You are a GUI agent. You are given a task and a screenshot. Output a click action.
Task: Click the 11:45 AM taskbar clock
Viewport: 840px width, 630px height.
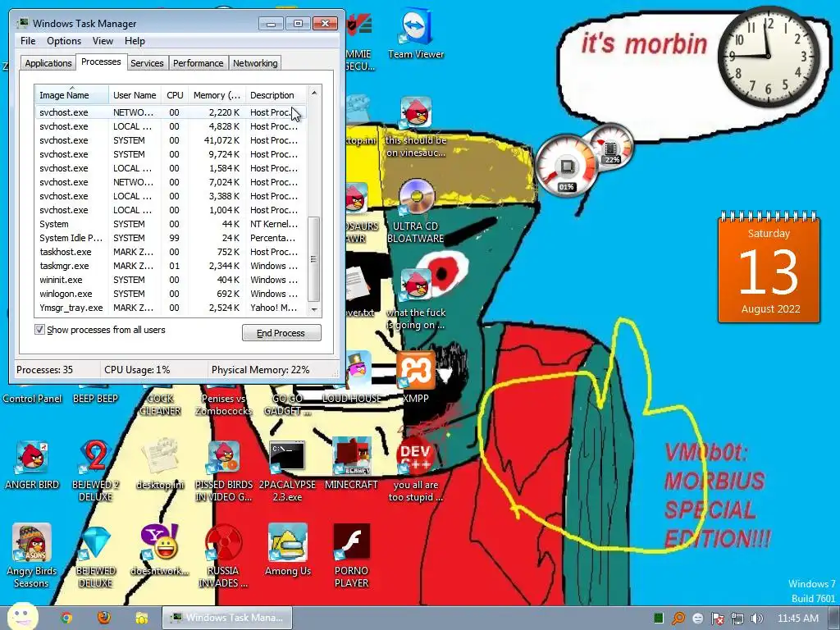pyautogui.click(x=797, y=619)
